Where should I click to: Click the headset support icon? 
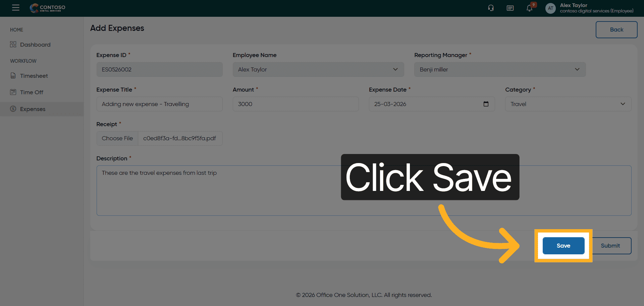tap(491, 8)
